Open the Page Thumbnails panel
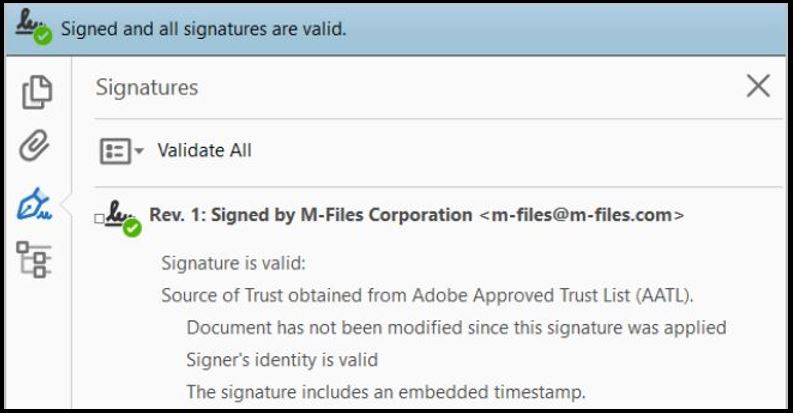Image resolution: width=793 pixels, height=413 pixels. click(x=37, y=93)
